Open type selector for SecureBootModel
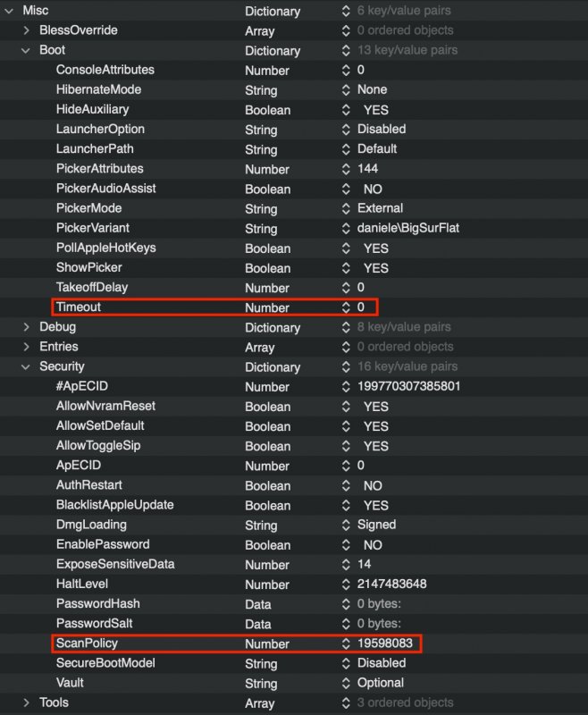This screenshot has height=715, width=588. tap(347, 663)
